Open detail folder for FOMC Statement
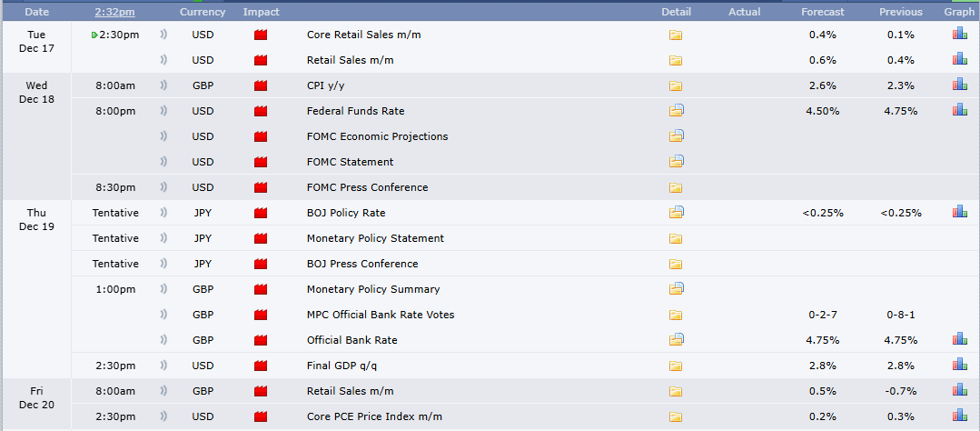The width and height of the screenshot is (980, 431). pos(677,161)
